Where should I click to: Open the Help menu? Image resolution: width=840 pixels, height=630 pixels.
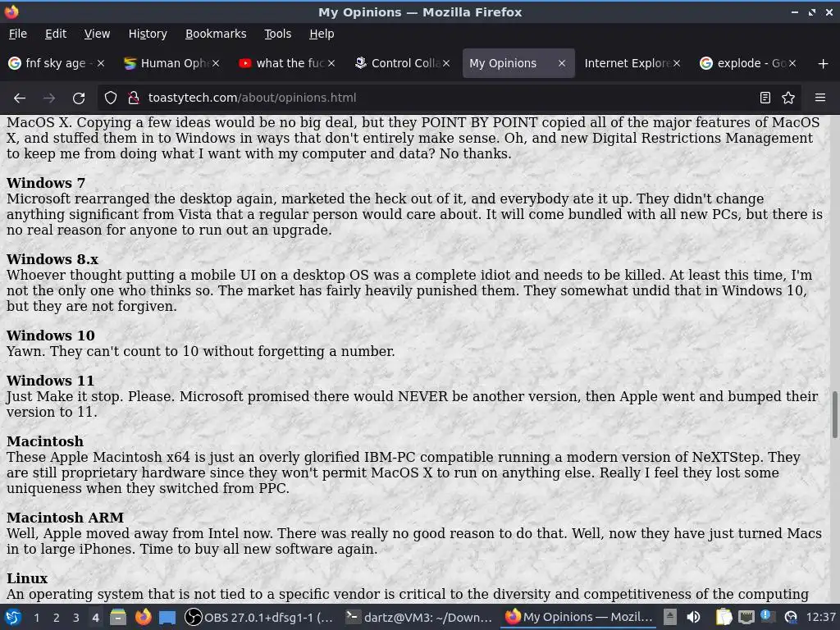pos(322,34)
